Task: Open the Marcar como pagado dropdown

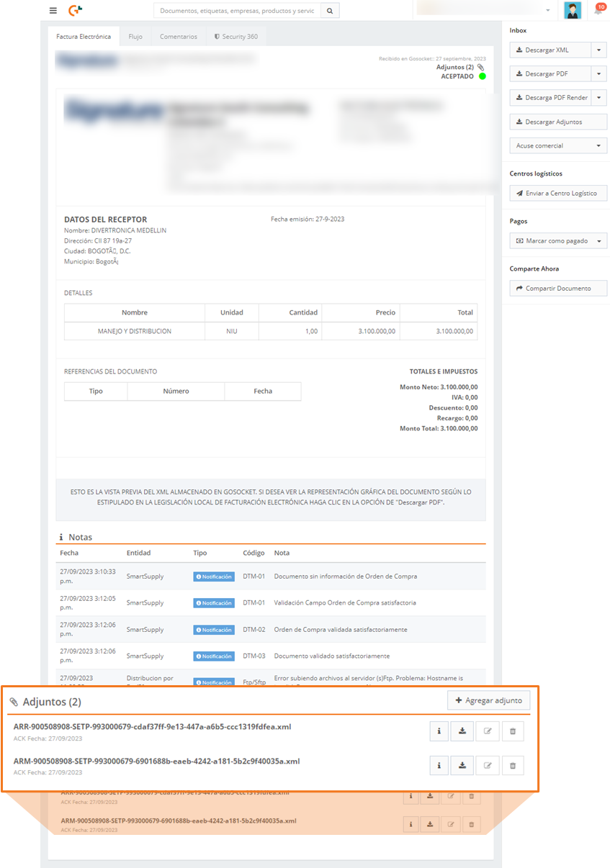Action: 558,240
